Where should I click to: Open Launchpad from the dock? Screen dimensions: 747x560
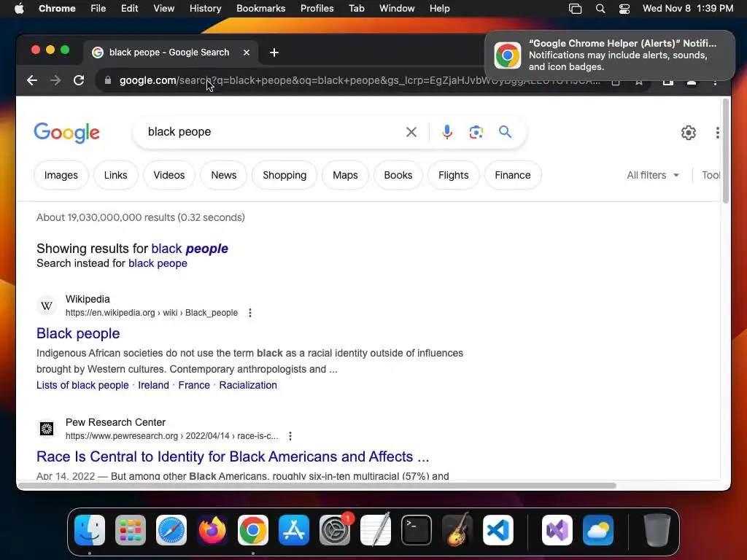(x=131, y=530)
